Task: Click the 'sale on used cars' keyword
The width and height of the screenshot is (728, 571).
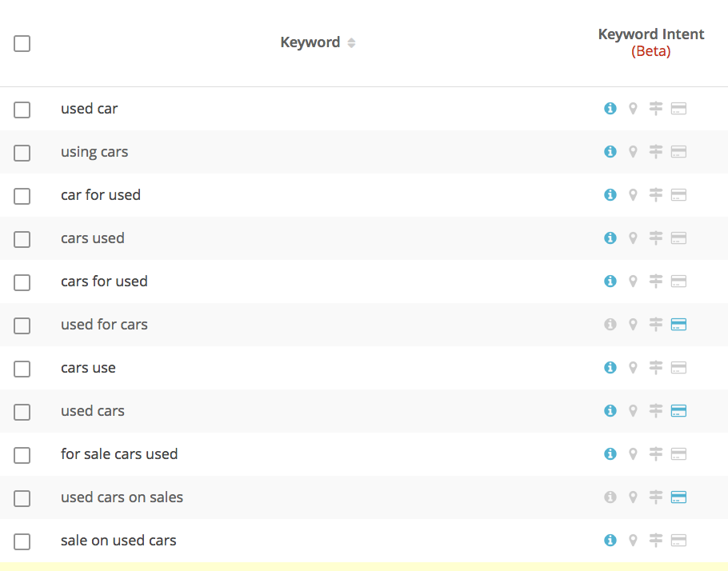Action: coord(118,541)
